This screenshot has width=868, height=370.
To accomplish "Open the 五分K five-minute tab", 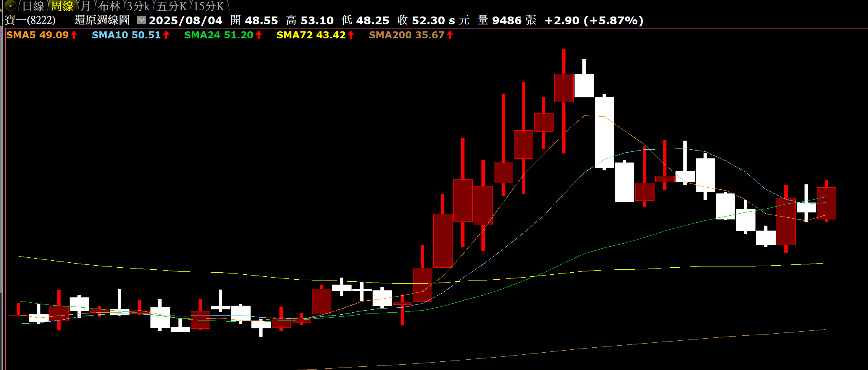I will (172, 6).
